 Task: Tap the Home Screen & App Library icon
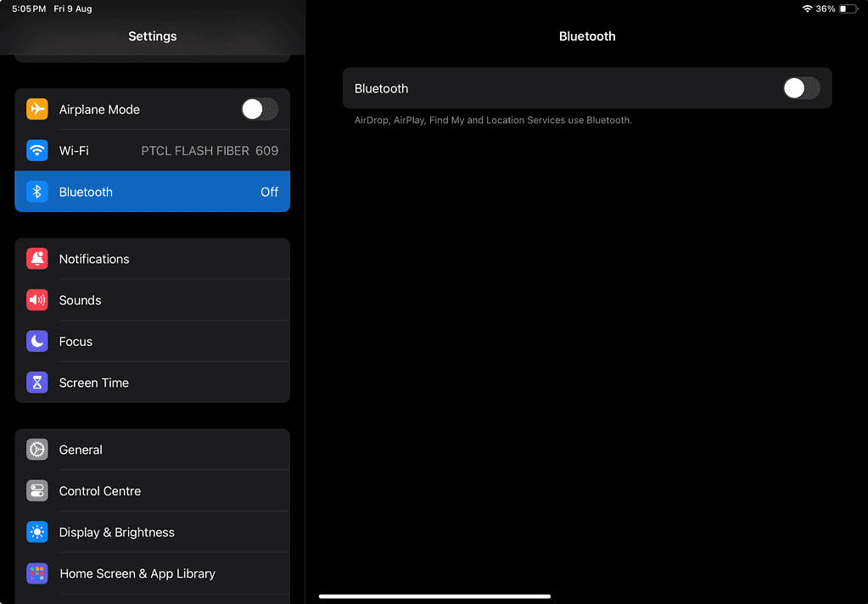(x=37, y=573)
